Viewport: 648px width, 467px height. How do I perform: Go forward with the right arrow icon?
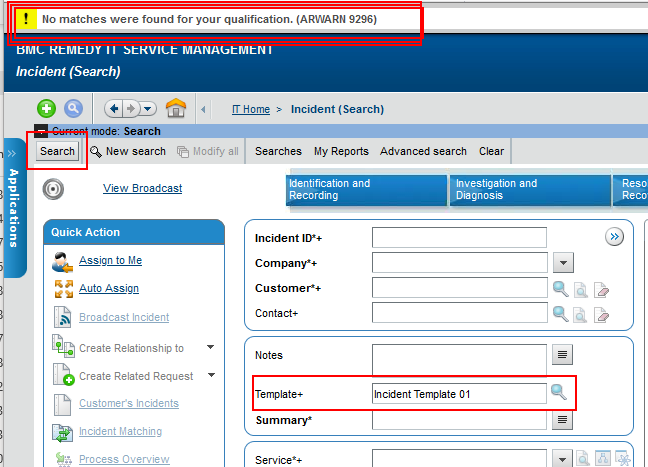[131, 109]
